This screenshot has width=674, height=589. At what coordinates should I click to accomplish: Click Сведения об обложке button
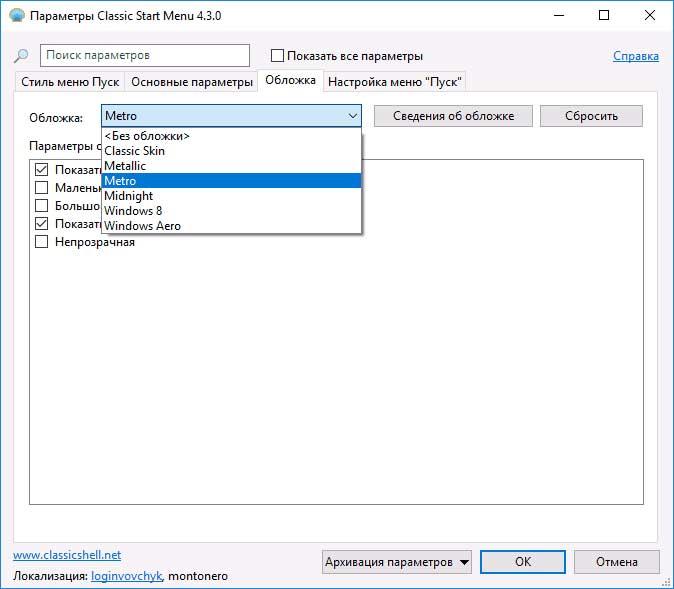(x=453, y=116)
